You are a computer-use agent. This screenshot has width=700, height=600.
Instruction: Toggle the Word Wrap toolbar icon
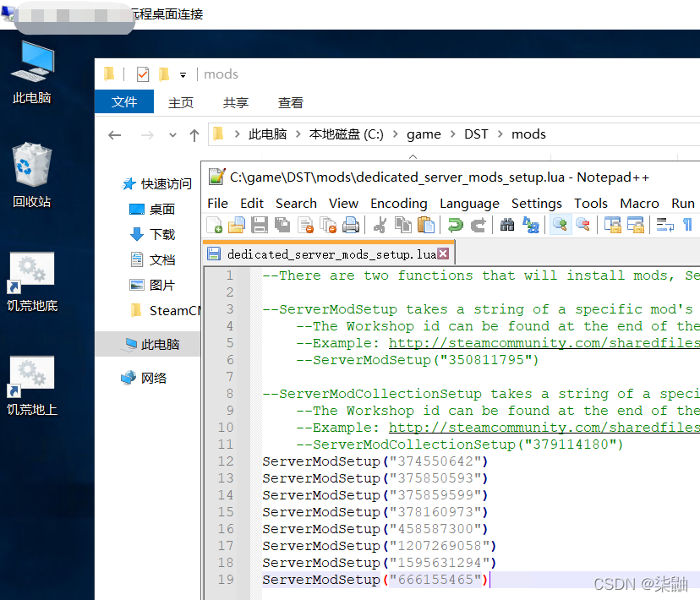coord(665,226)
